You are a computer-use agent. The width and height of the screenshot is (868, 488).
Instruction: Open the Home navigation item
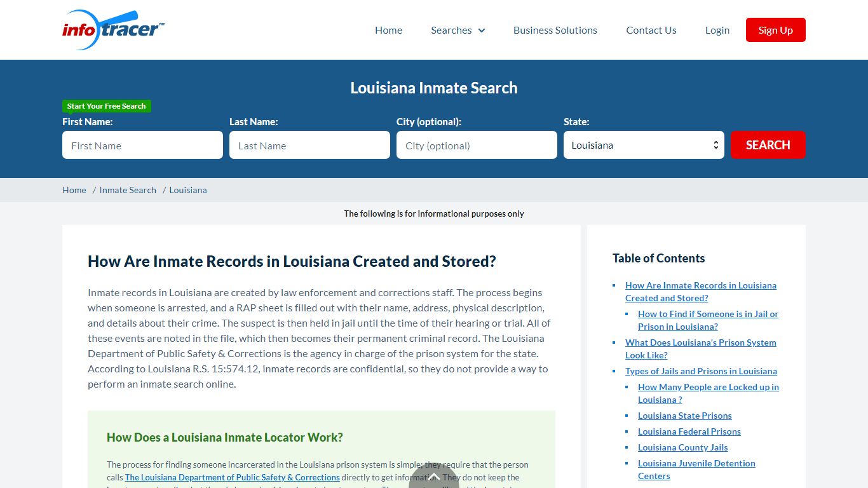(388, 30)
